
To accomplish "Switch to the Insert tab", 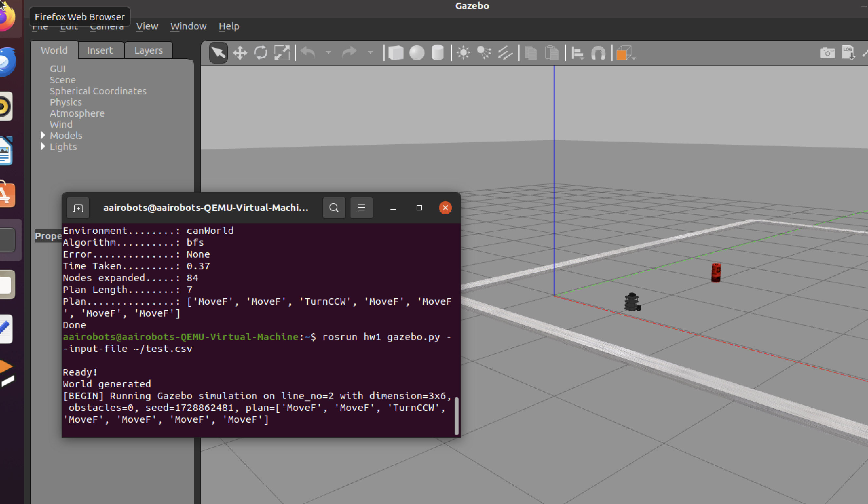I will coord(100,50).
